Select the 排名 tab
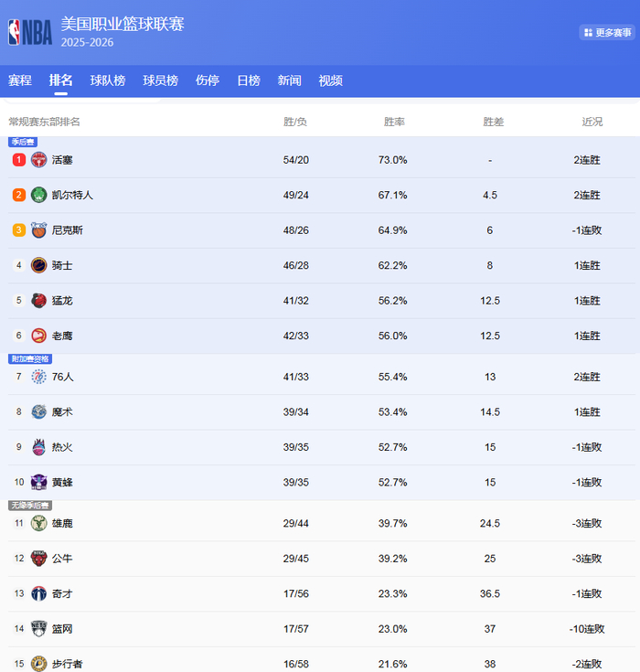640x672 pixels. point(60,80)
